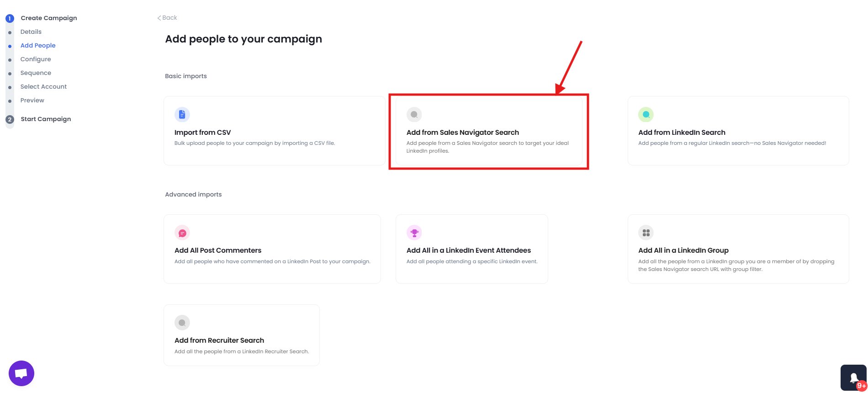Select Add from Sales Navigator Search
Image resolution: width=868 pixels, height=393 pixels.
point(487,132)
